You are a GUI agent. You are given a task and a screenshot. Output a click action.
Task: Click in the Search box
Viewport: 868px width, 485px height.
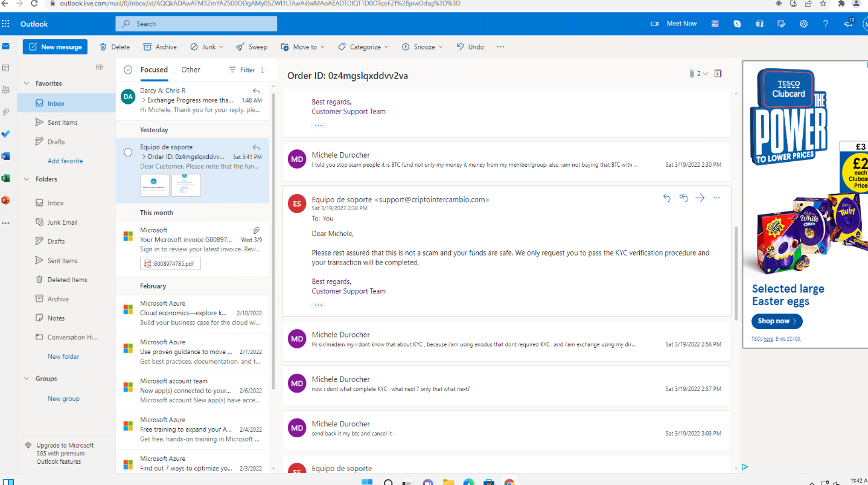click(x=196, y=24)
